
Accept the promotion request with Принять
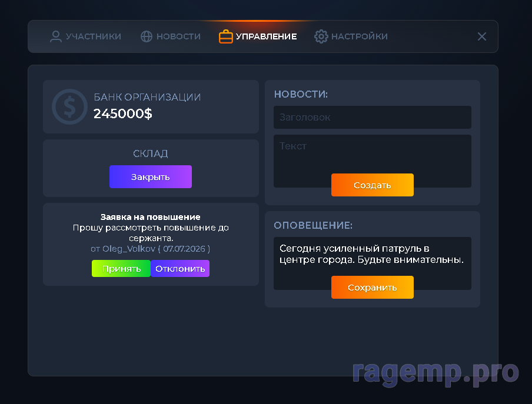[121, 268]
